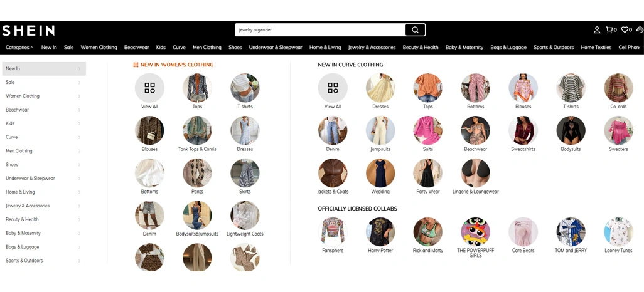Viewport: 644px width, 292px height.
Task: Expand Kids chevron in sidebar
Action: pos(79,123)
